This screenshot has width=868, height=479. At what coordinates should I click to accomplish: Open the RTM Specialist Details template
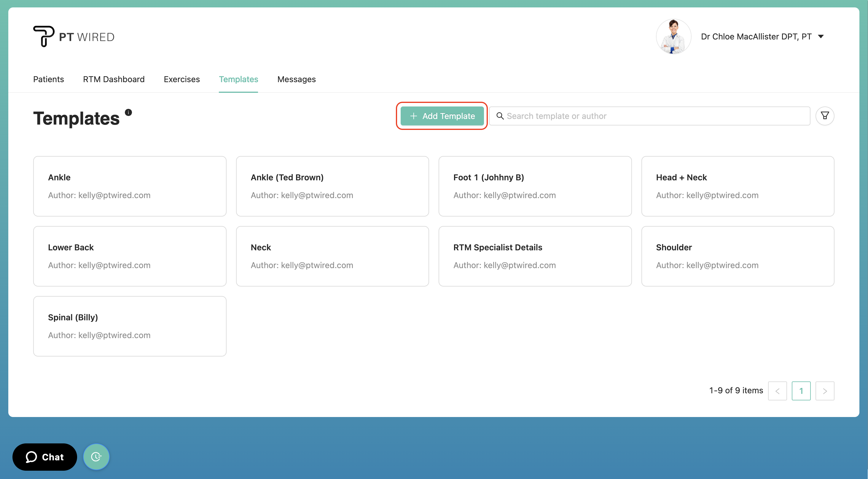pos(535,256)
